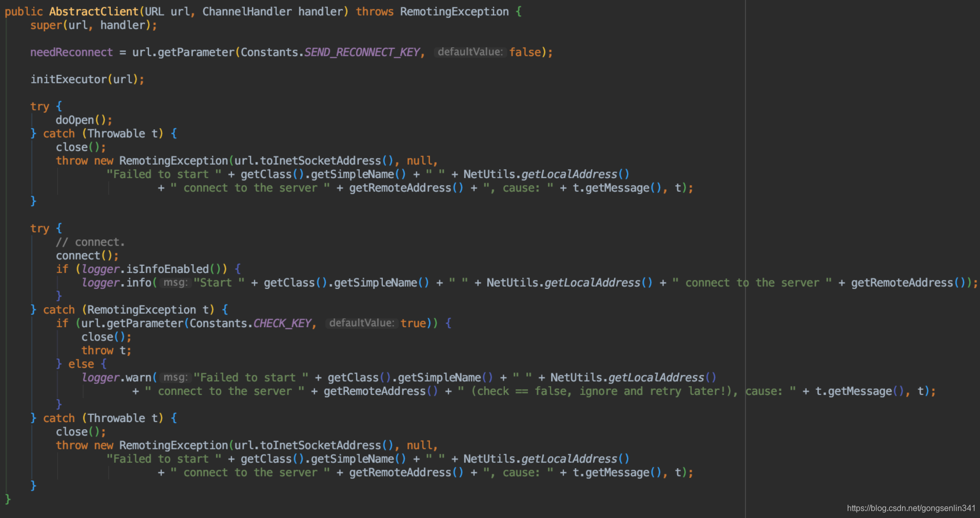Click the last 'throw new RemotingException' statement
The image size is (980, 518).
pos(246,445)
